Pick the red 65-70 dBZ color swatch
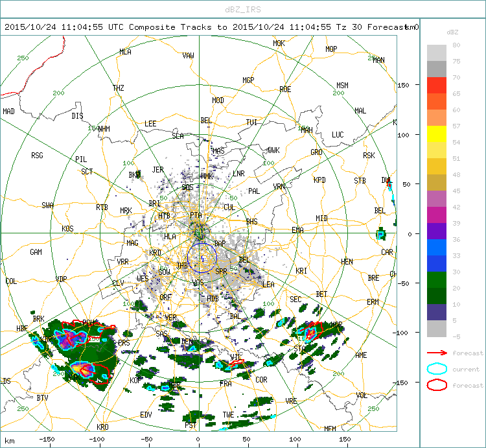Screen dimensions: 486x448 [436, 86]
